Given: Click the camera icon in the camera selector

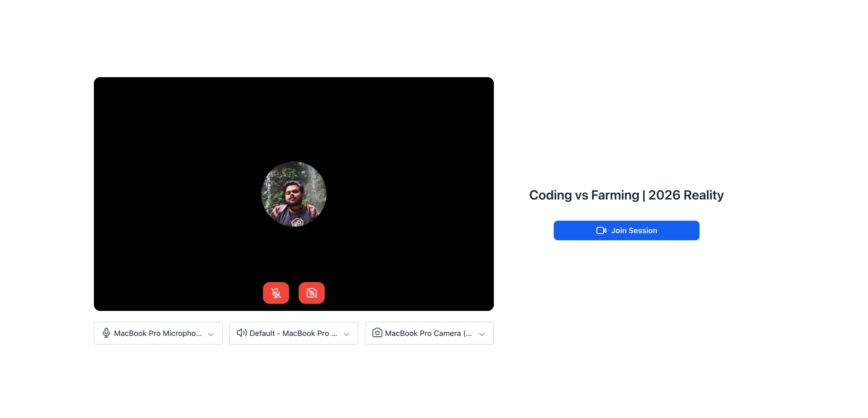Looking at the screenshot, I should tap(377, 333).
